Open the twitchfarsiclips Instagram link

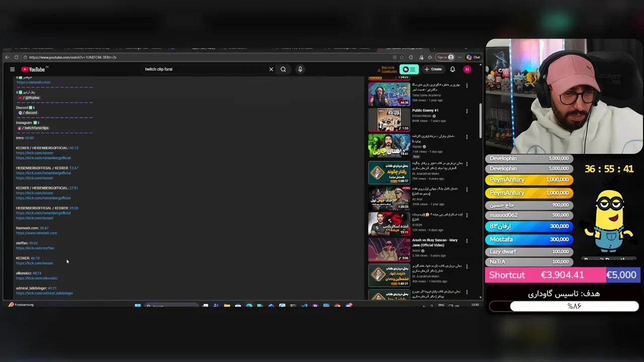(34, 128)
